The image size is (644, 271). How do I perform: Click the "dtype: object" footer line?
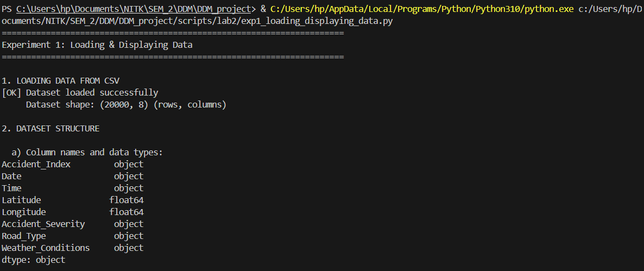tap(34, 260)
